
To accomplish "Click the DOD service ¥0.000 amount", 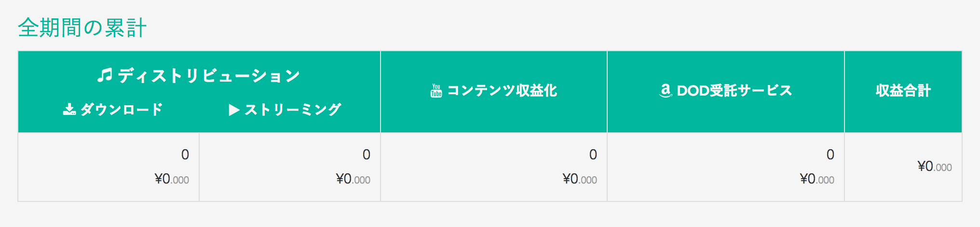I will click(817, 179).
